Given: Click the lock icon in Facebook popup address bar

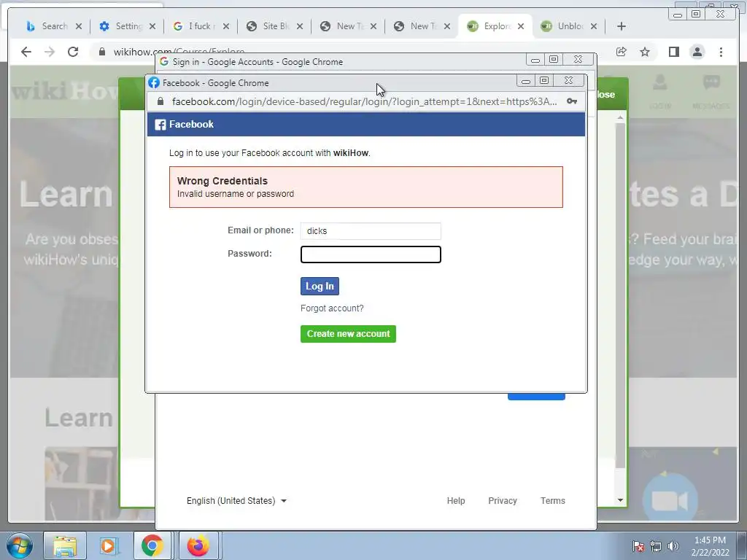Looking at the screenshot, I should pyautogui.click(x=160, y=101).
